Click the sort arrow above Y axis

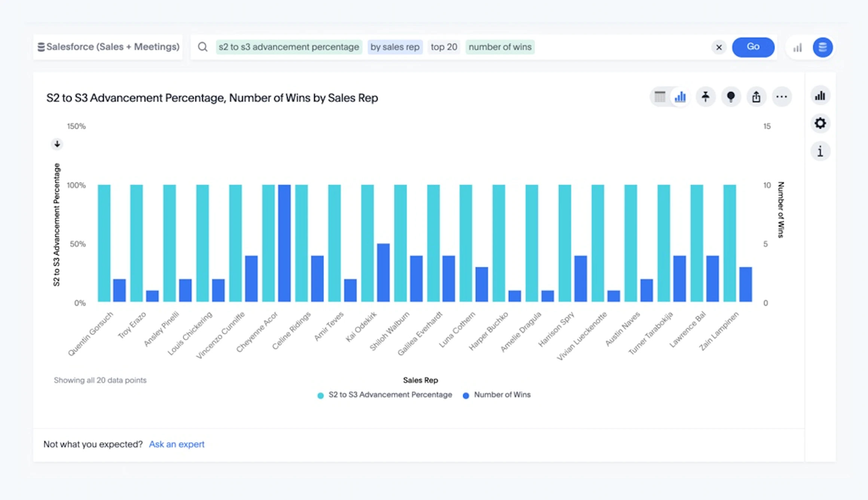point(57,144)
